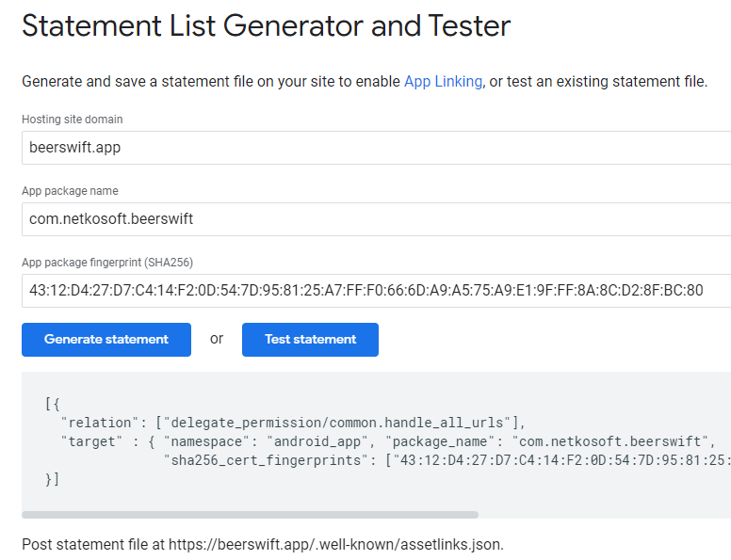This screenshot has width=731, height=560.
Task: Click the opening "[{" line of the statement
Action: pyautogui.click(x=52, y=404)
